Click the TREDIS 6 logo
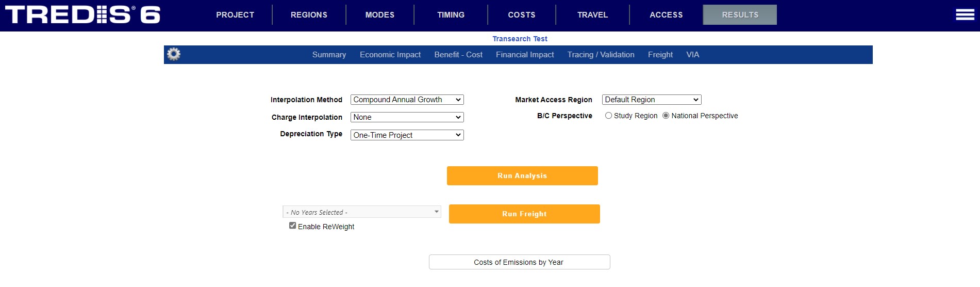The width and height of the screenshot is (980, 287). 82,15
